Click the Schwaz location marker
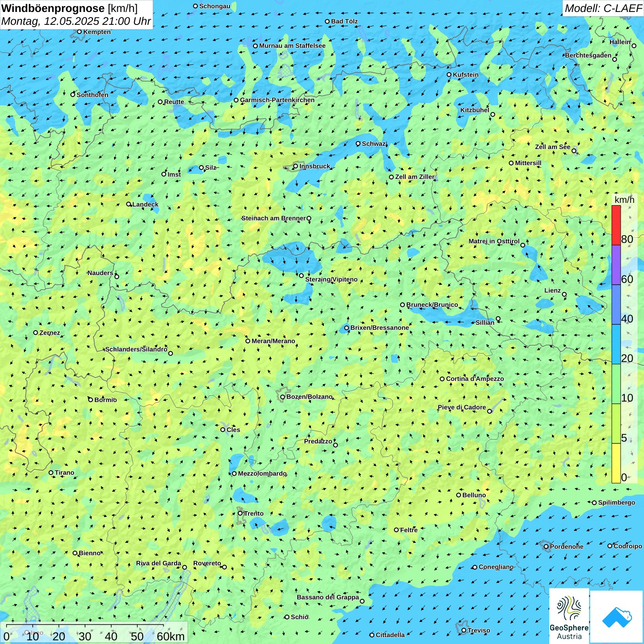 coord(358,144)
